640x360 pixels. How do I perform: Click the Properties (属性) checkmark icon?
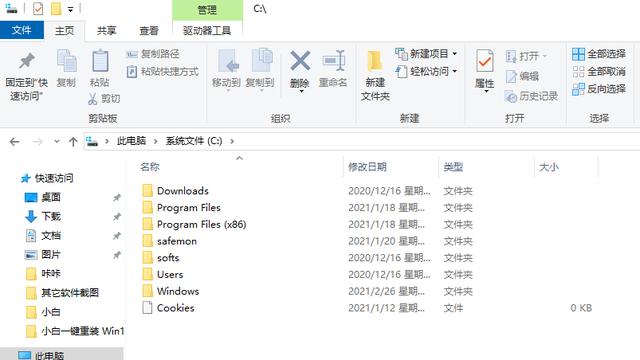(x=484, y=61)
